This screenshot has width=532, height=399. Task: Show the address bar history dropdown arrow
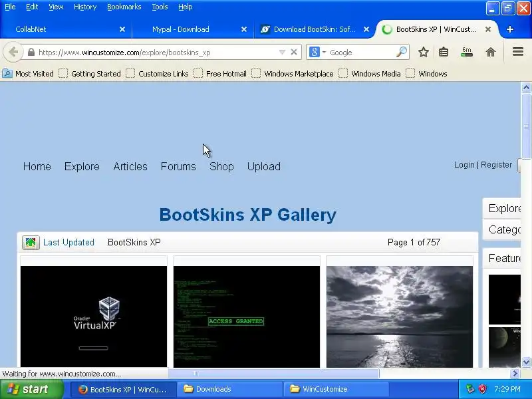282,53
